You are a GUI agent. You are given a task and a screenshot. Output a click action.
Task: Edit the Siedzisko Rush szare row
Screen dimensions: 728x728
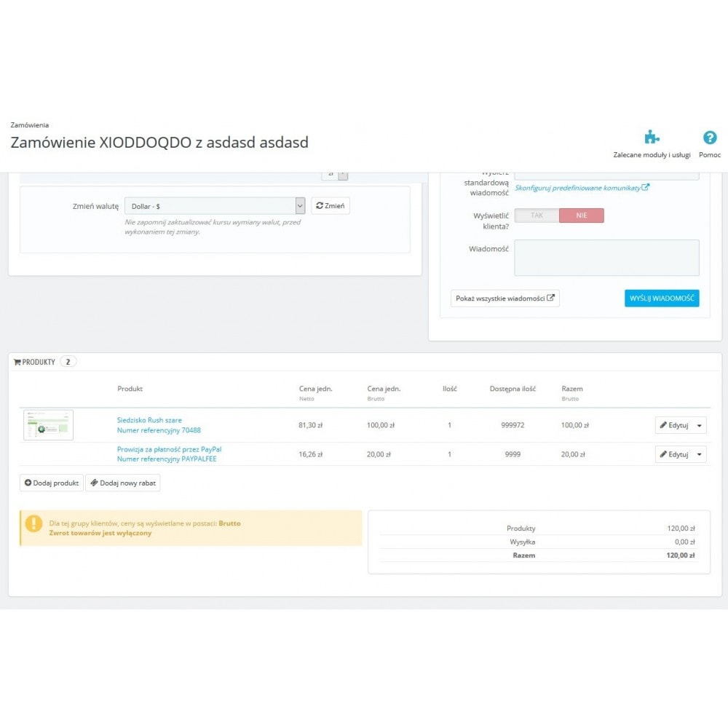click(674, 425)
